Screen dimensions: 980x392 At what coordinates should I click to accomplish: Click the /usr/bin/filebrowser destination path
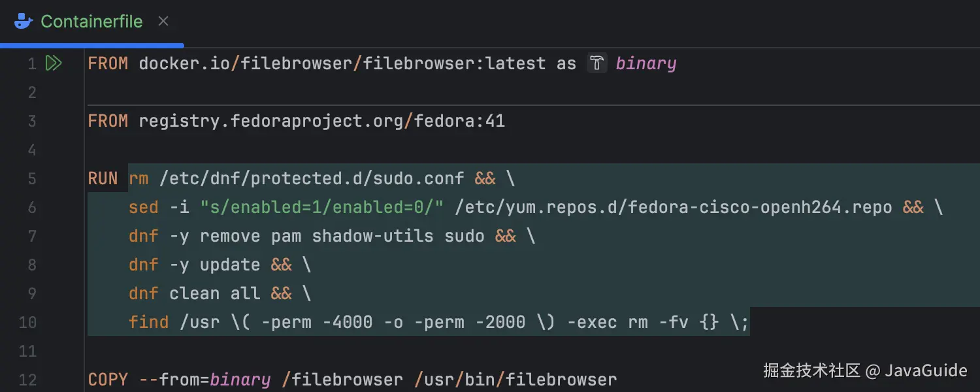click(x=515, y=380)
